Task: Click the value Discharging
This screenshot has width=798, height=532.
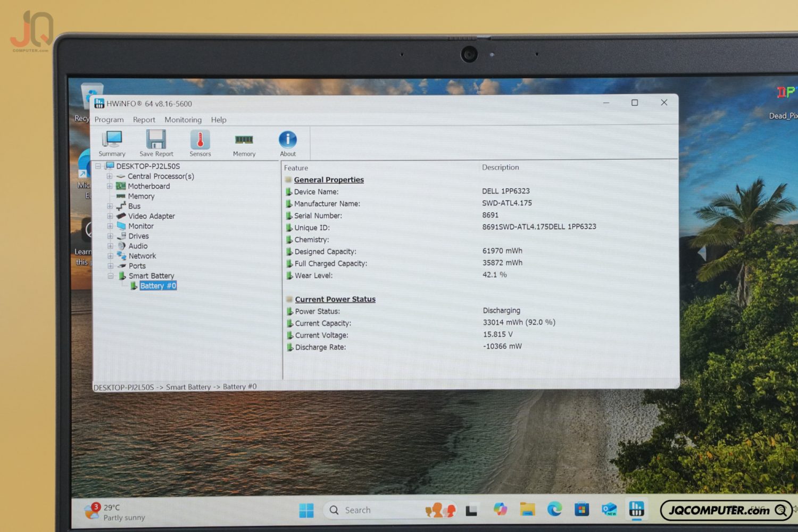Action: click(502, 310)
